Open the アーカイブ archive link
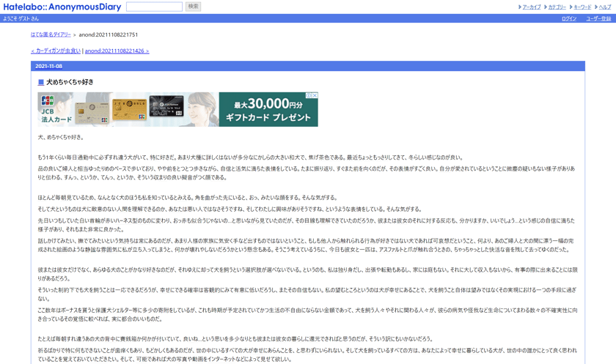Screen dimensions: 616x364 532,7
